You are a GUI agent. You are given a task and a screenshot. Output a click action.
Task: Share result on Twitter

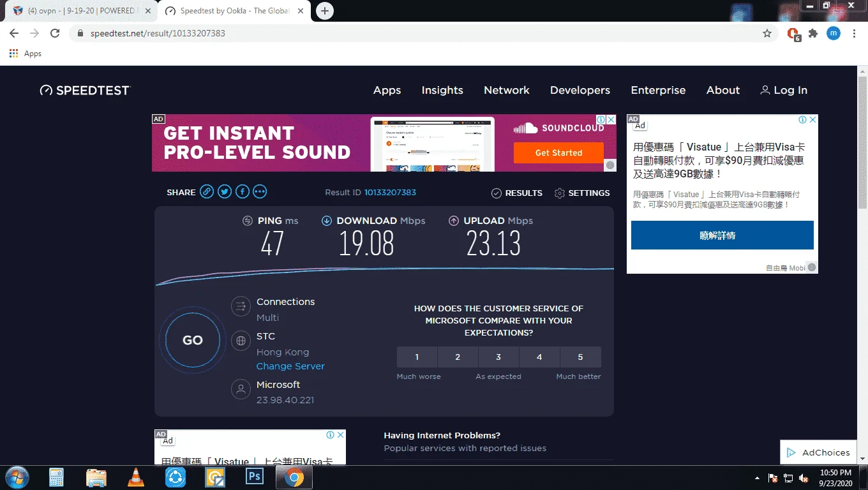point(225,192)
